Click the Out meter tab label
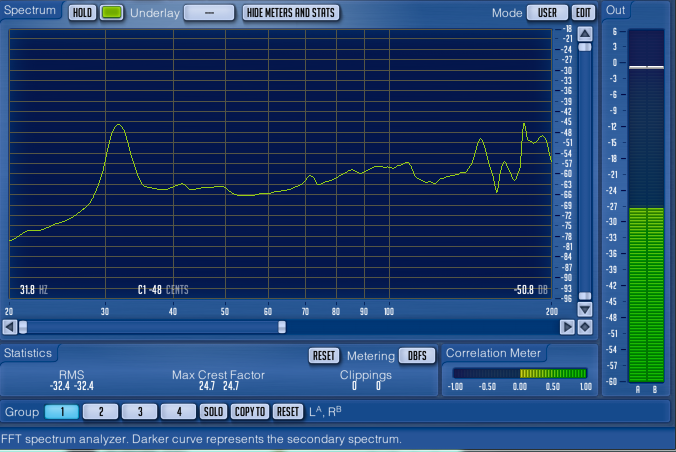The height and width of the screenshot is (452, 676). (615, 10)
